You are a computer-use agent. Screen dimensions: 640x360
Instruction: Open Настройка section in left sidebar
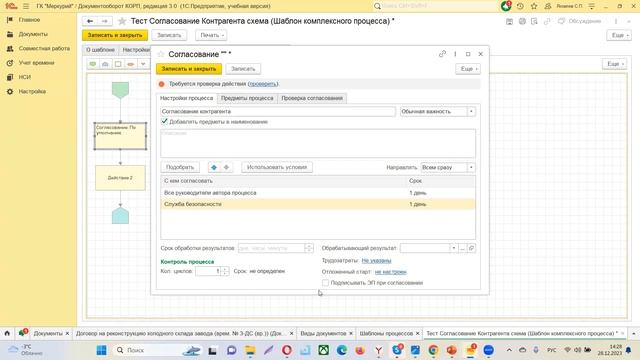32,91
